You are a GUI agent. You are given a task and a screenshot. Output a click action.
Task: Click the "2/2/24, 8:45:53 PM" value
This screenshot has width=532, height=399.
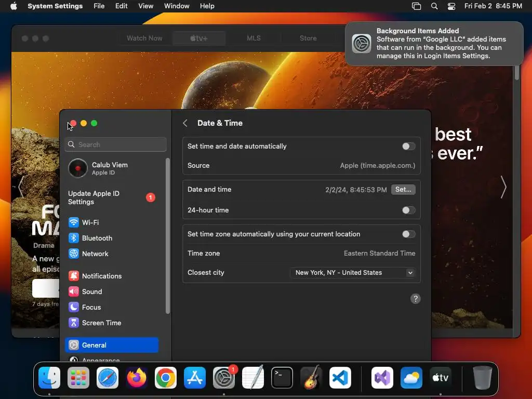[356, 190]
